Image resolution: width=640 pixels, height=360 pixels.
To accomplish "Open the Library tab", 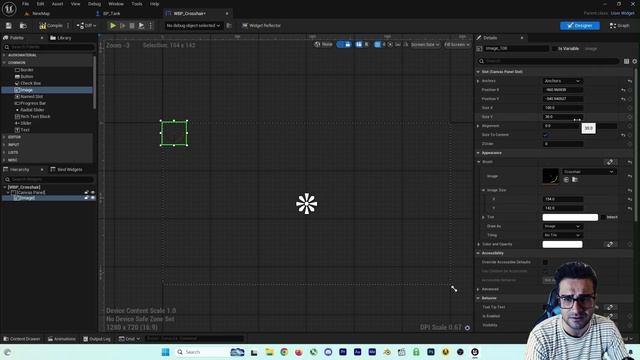I will coord(61,38).
